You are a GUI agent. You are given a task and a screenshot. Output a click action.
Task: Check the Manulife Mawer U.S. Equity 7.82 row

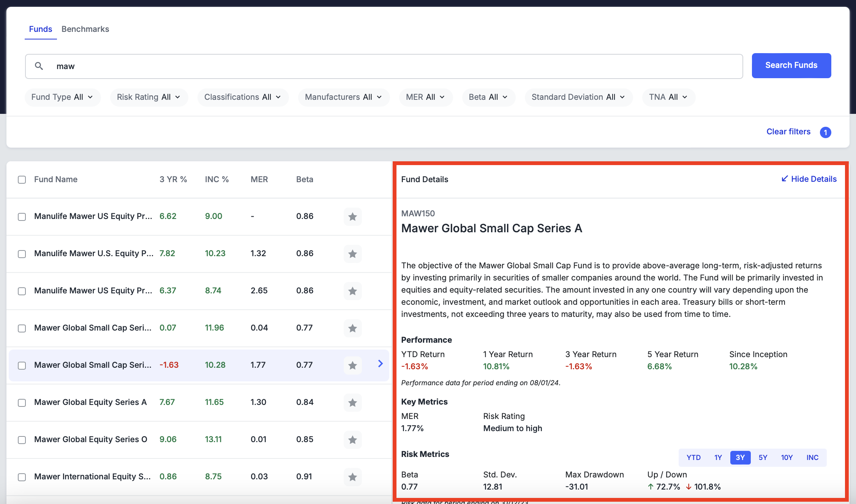22,254
